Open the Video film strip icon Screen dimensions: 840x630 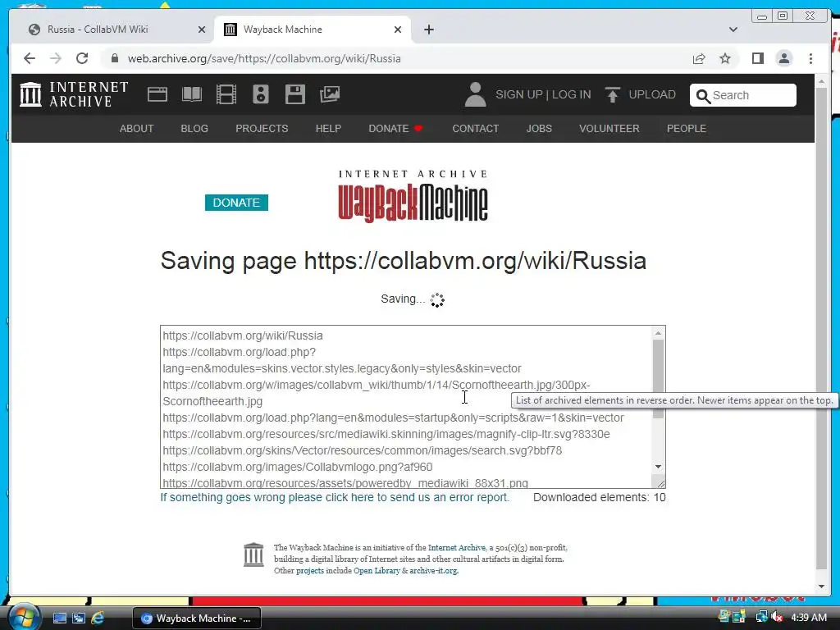pyautogui.click(x=226, y=94)
